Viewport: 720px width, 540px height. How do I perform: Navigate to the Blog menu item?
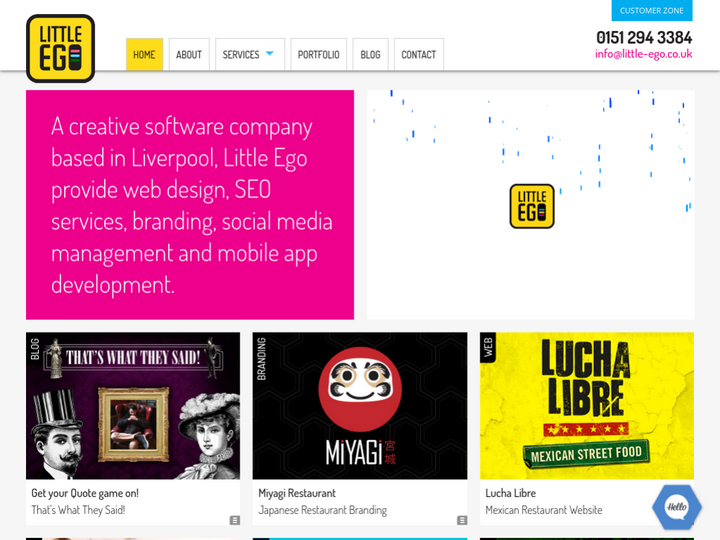click(370, 55)
